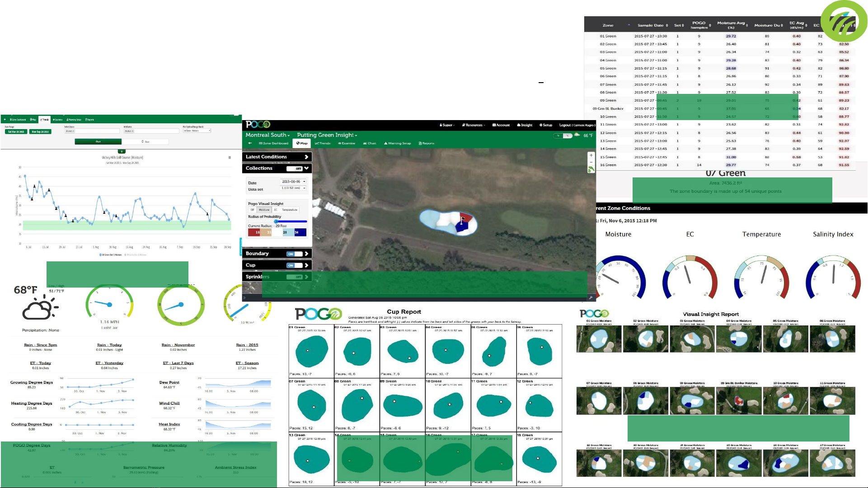Click the red 18 legend color swatch
This screenshot has width=868, height=488.
[254, 232]
